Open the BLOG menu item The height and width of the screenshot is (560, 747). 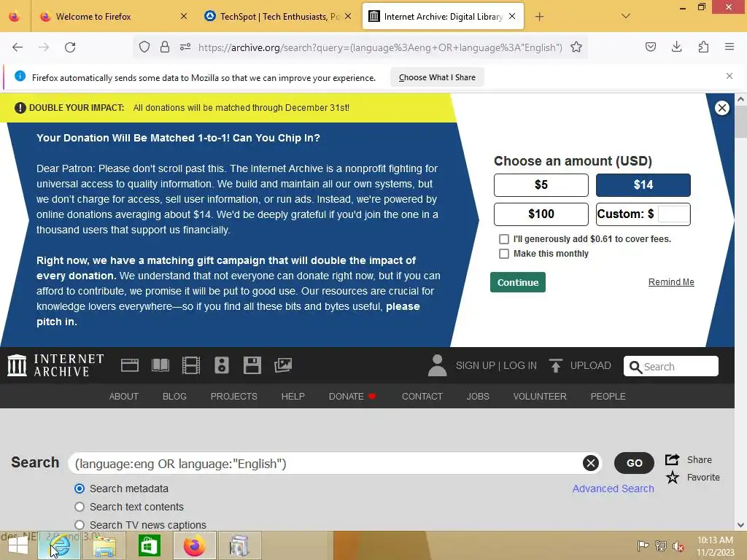coord(174,396)
